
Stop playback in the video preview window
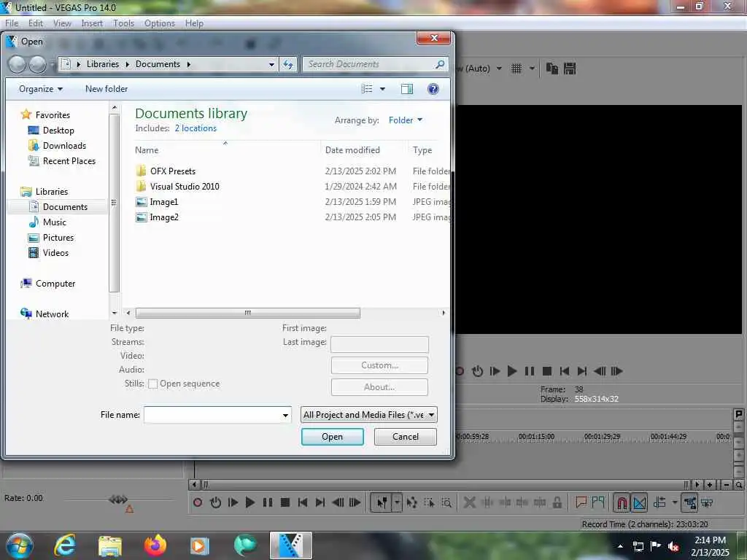click(x=547, y=371)
